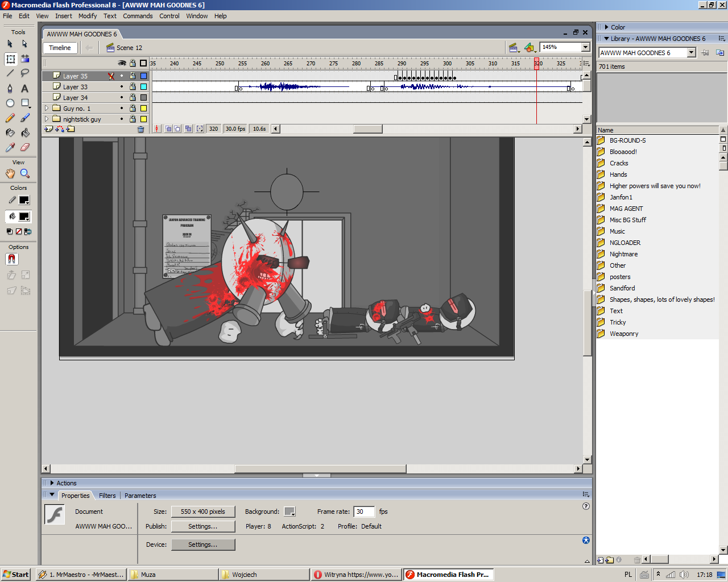Open the library document dropdown

coord(692,53)
